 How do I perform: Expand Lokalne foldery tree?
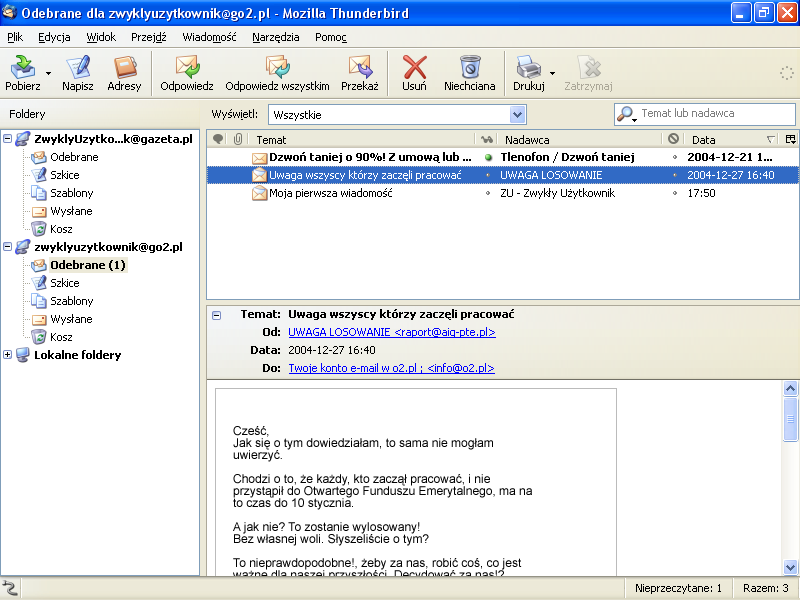[x=7, y=355]
